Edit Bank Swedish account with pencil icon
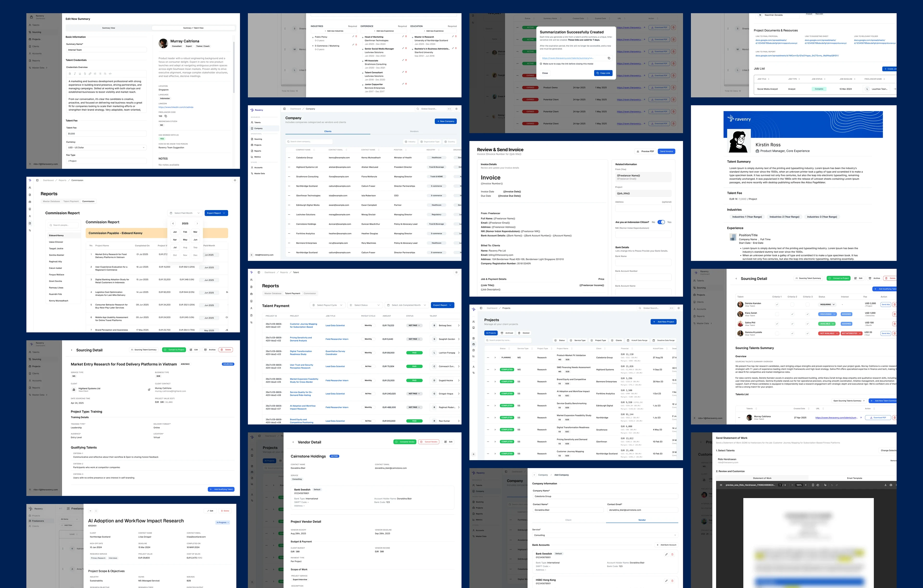Viewport: 923px width, 588px height. pos(666,554)
